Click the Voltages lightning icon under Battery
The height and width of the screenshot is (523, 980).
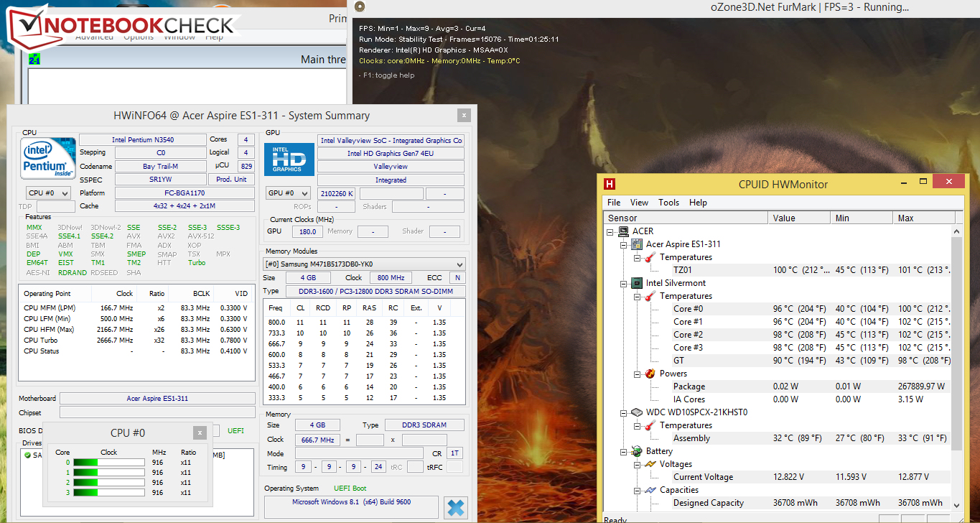[x=650, y=464]
